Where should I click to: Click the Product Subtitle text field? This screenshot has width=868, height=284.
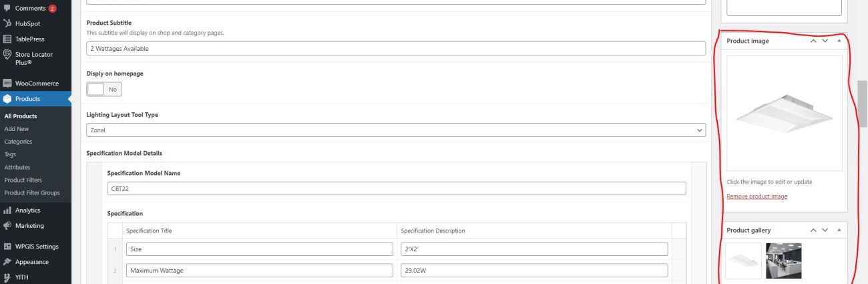point(396,49)
